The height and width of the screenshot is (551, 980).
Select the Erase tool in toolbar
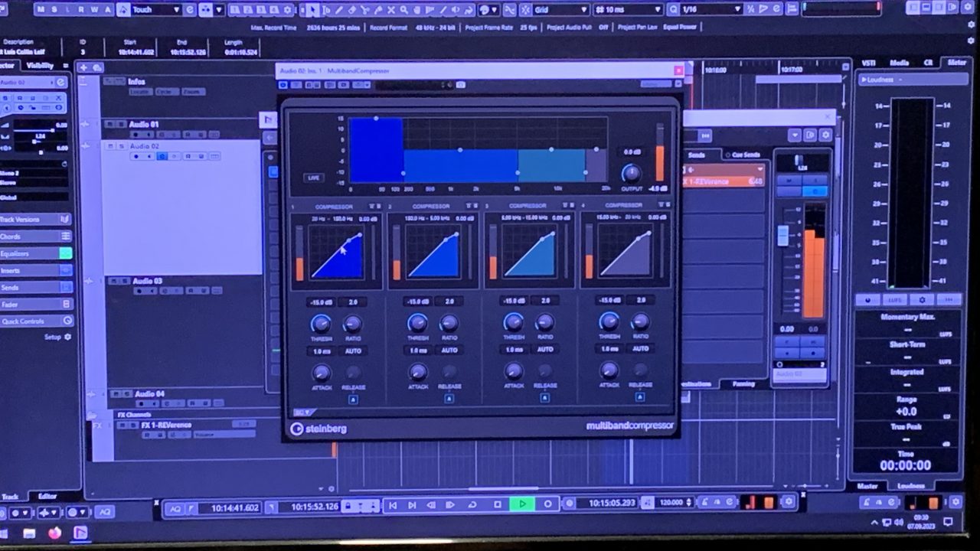coord(352,10)
